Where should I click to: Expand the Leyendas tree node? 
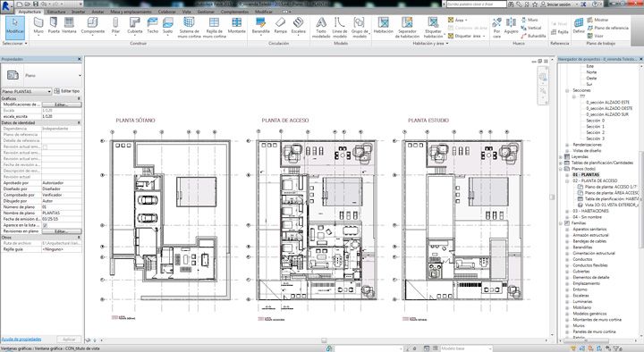562,156
